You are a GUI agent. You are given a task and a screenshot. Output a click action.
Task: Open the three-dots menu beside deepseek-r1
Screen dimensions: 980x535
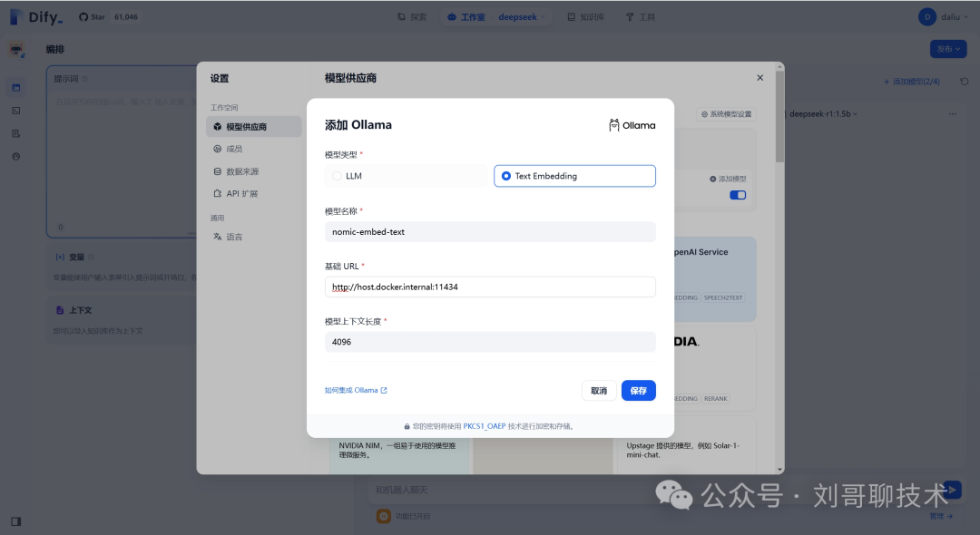(953, 114)
